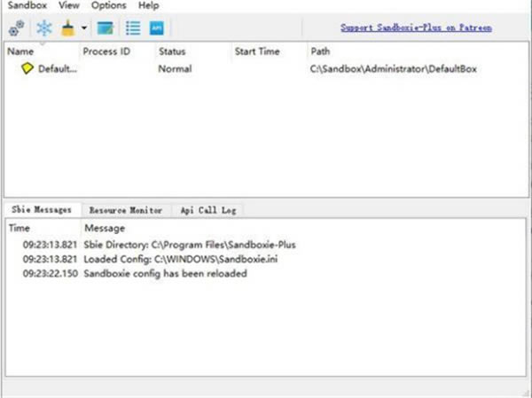Open Support Sandboxie-Plus on Patreon link
Screen dimensions: 532x398
[x=416, y=27]
